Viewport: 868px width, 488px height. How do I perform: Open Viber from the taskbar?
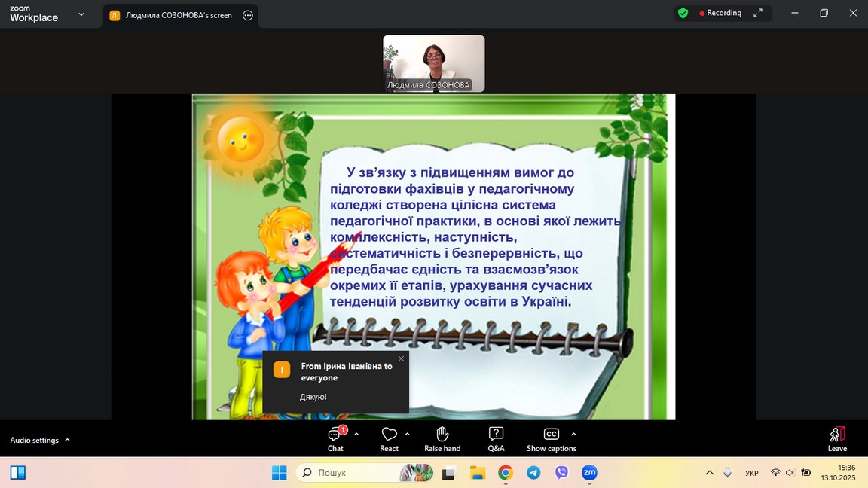point(561,473)
